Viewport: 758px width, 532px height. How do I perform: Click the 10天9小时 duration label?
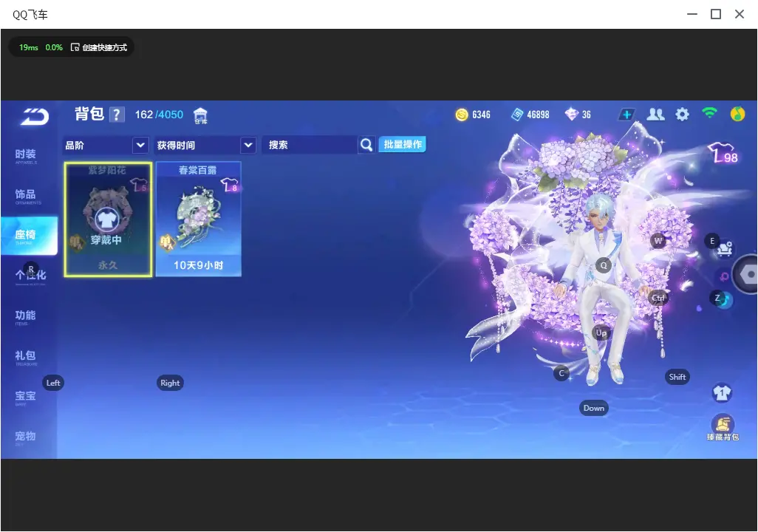click(198, 265)
